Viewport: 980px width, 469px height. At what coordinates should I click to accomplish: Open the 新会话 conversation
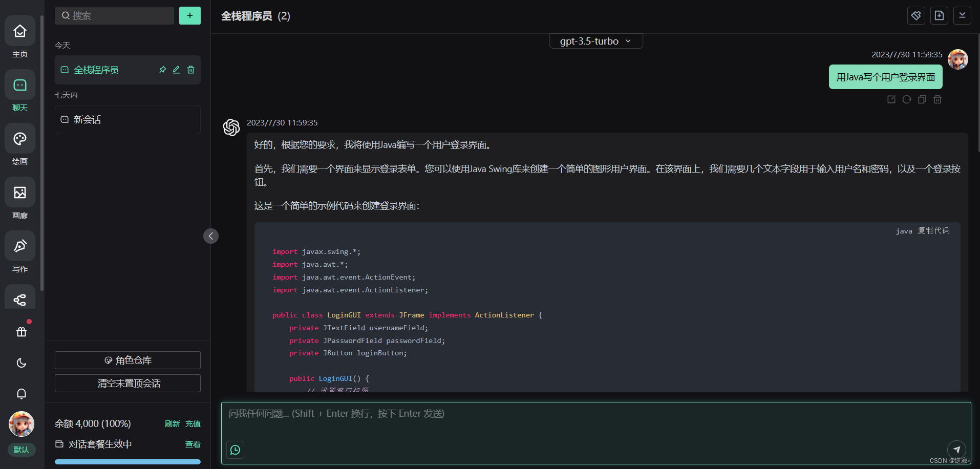[x=127, y=120]
